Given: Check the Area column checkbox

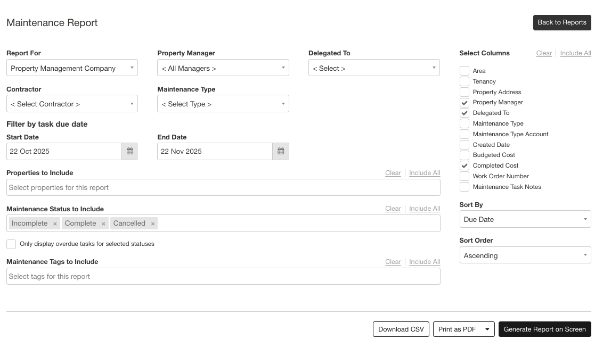Looking at the screenshot, I should (x=465, y=71).
